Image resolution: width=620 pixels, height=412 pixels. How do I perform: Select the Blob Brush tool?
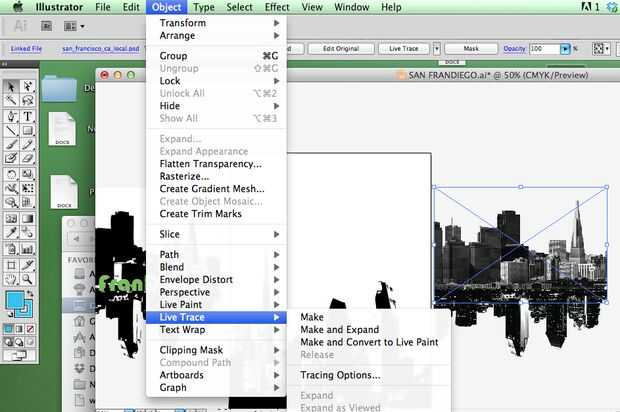coord(11,158)
